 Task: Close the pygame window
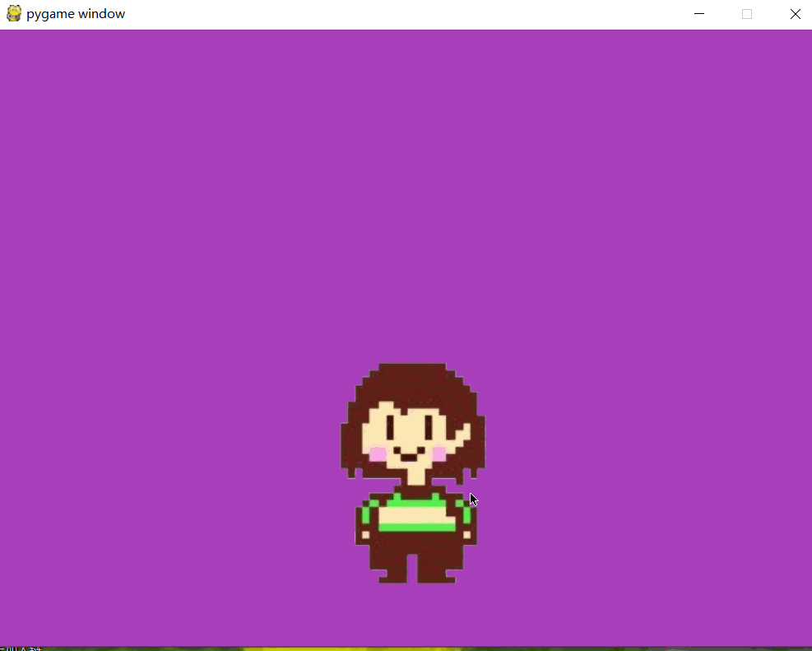pos(795,14)
